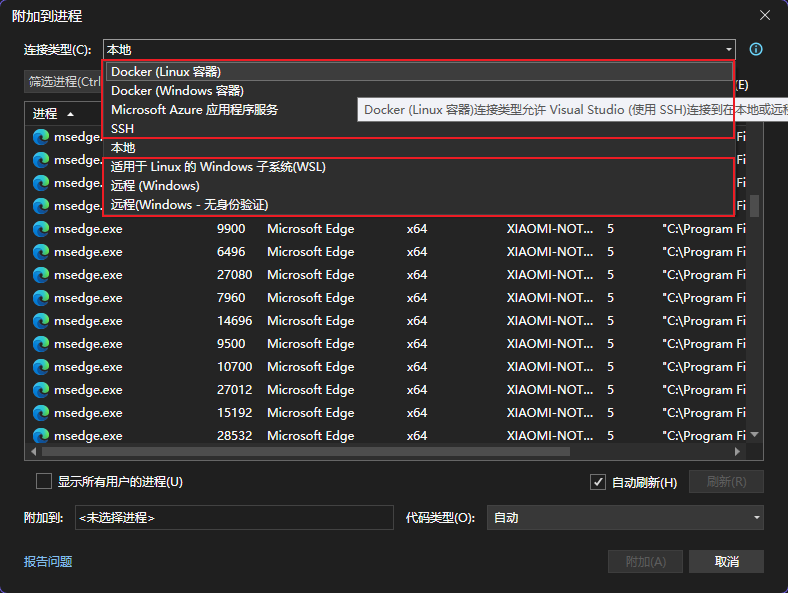Select 适用于 Linux 的 Windows 子系统(WSL)
788x593 pixels.
[218, 167]
